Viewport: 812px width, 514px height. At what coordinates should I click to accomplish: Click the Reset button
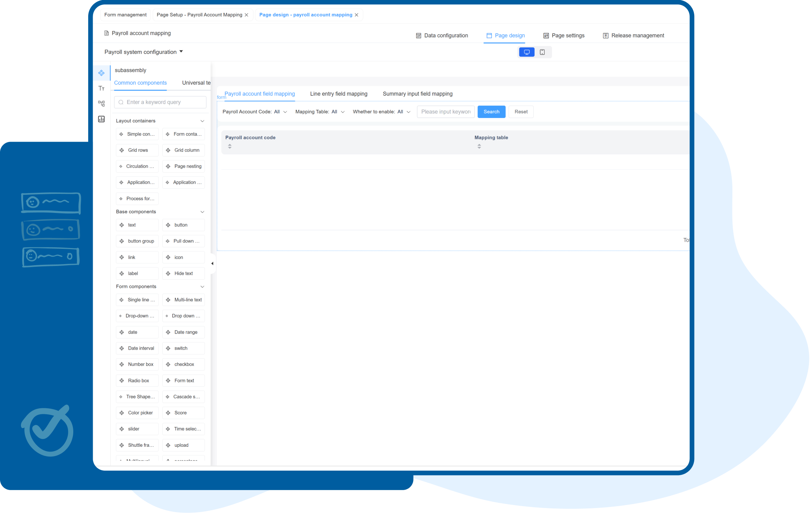[521, 112]
